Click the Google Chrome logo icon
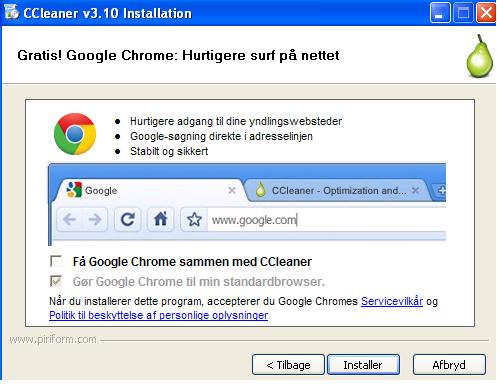 (x=75, y=134)
